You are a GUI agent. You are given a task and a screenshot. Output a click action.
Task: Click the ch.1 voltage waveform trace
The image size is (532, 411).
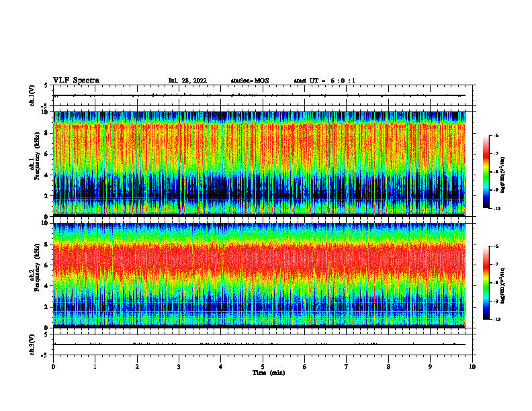[x=259, y=95]
